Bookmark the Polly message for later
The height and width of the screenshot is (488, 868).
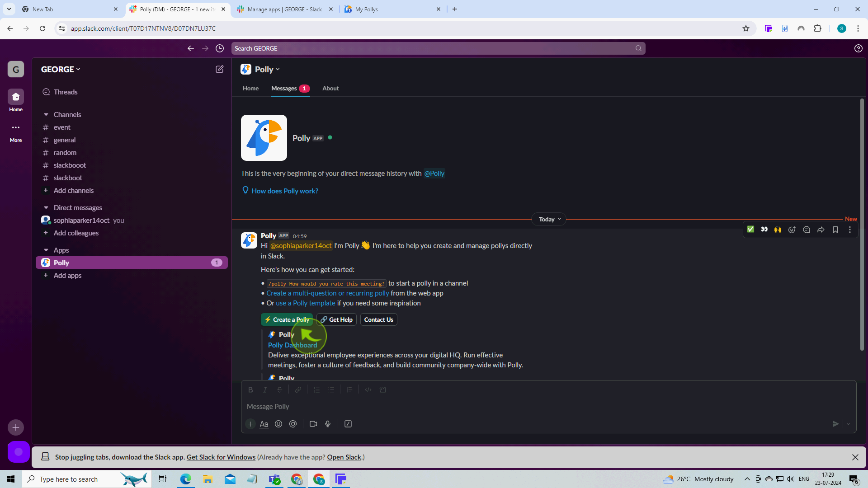[x=835, y=230]
